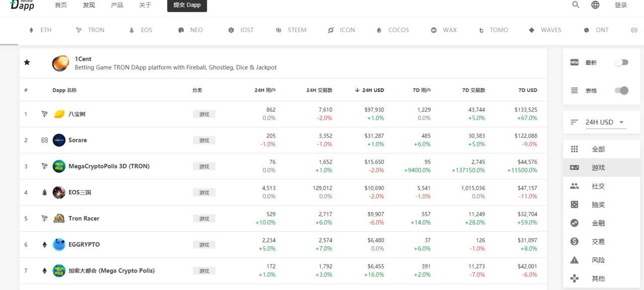Click the +9400.0% 7D user change
Image resolution: width=644 pixels, height=290 pixels.
tap(417, 170)
